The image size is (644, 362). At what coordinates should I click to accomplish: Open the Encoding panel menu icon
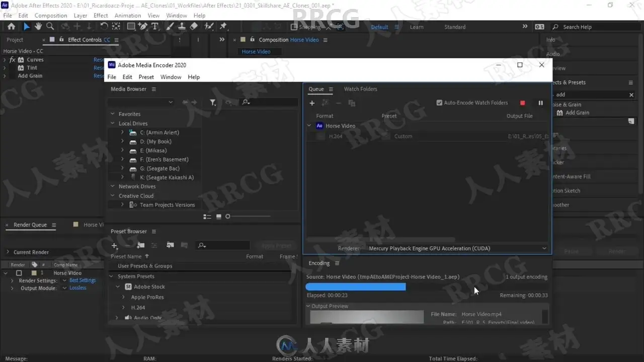[x=337, y=263]
